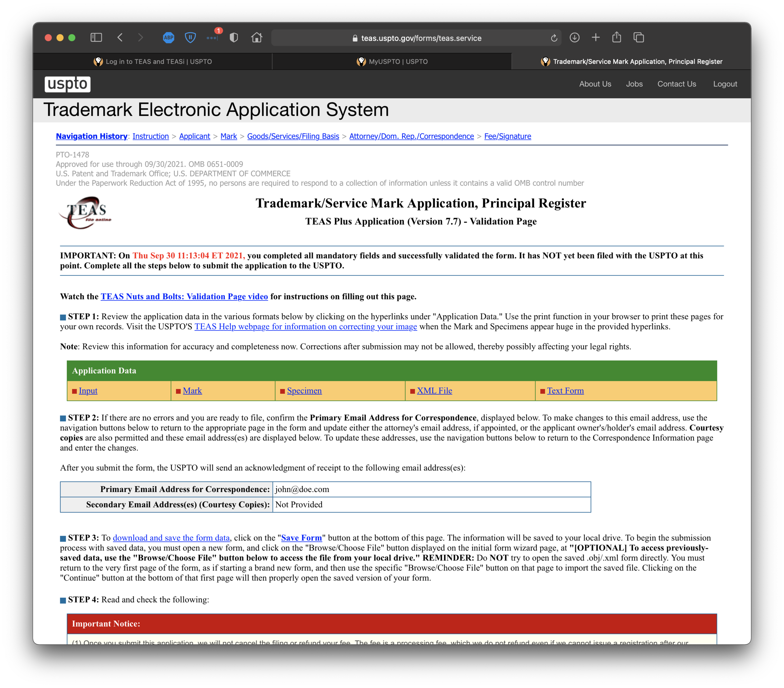Go to the home page icon
The width and height of the screenshot is (784, 688).
point(257,38)
